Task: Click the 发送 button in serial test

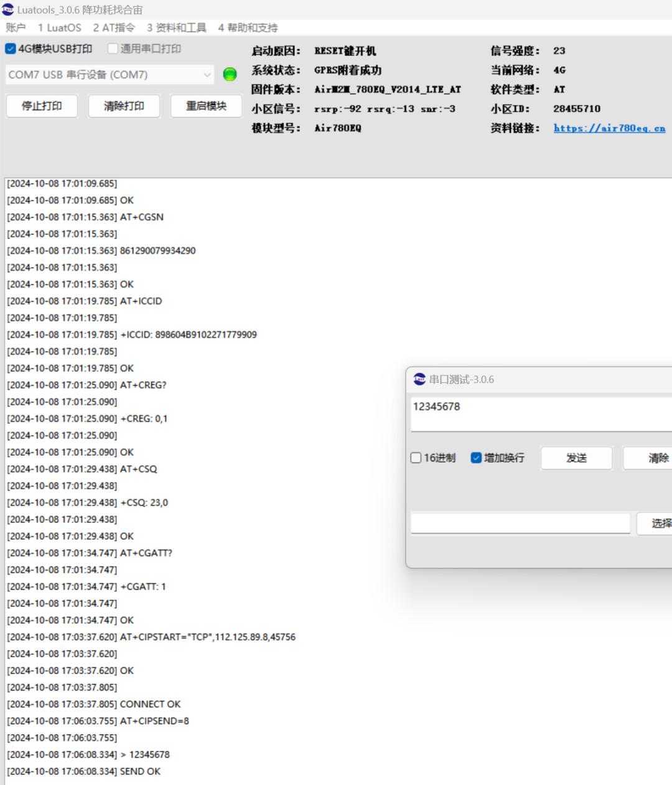Action: point(576,458)
